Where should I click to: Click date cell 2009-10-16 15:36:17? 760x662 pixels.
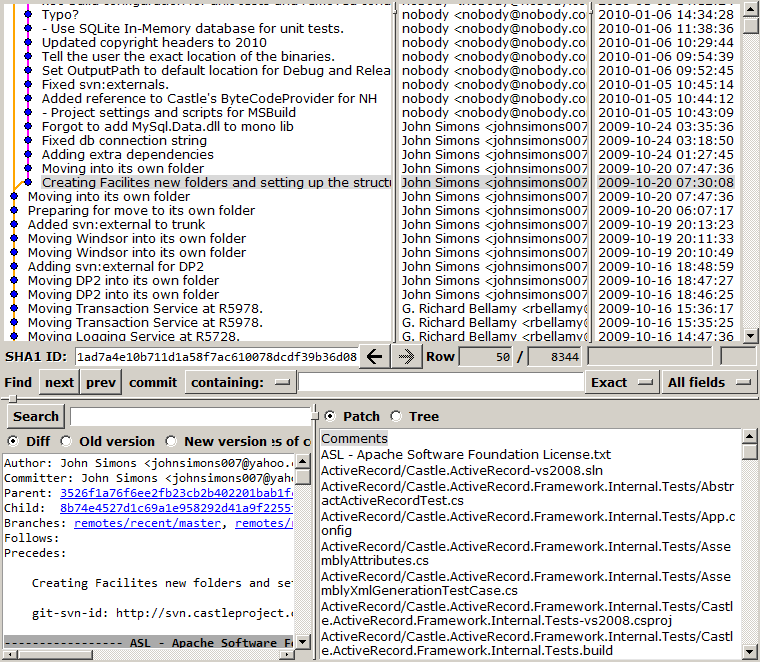click(x=666, y=309)
